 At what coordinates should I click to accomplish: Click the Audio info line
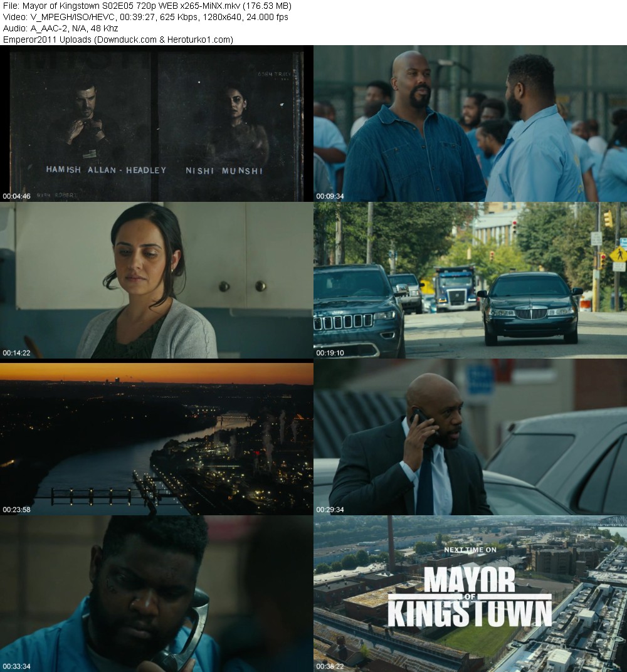pos(60,28)
